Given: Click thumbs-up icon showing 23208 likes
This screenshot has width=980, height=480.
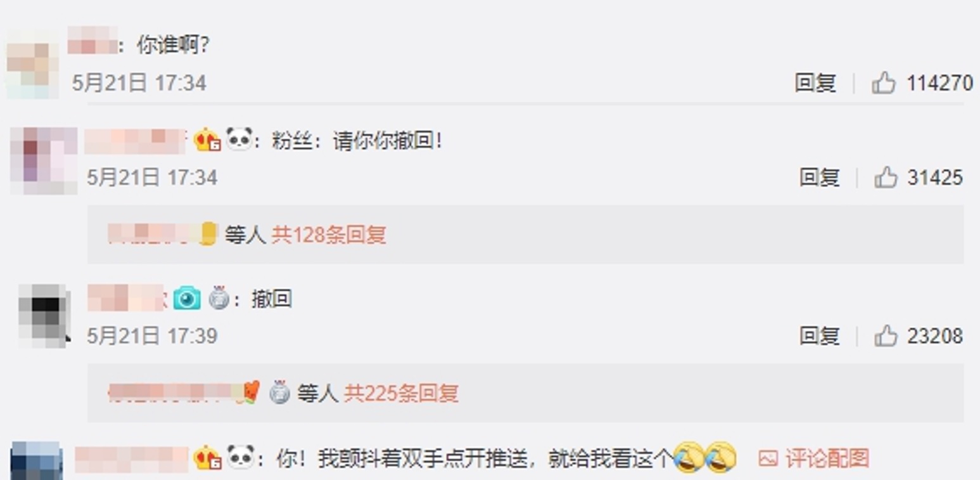Looking at the screenshot, I should [886, 336].
